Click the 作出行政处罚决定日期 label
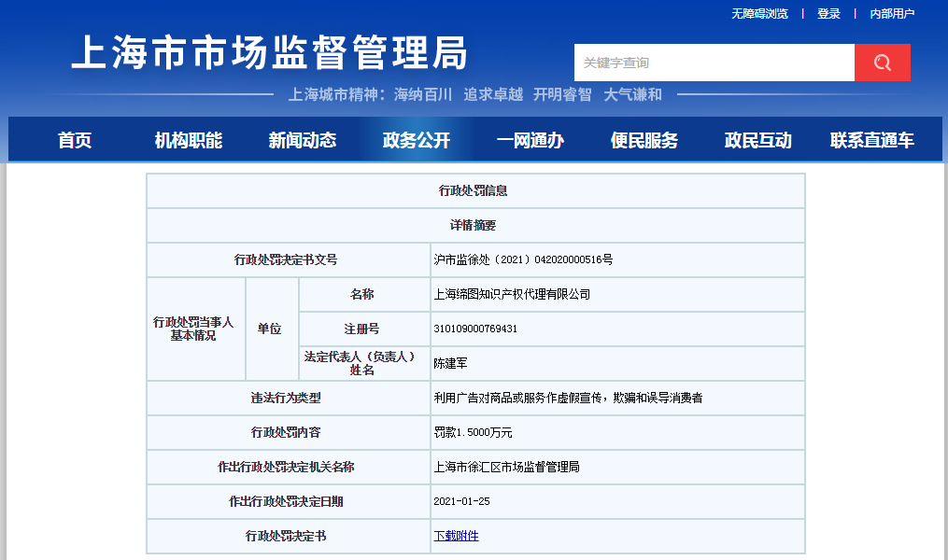948x560 pixels. 286,501
